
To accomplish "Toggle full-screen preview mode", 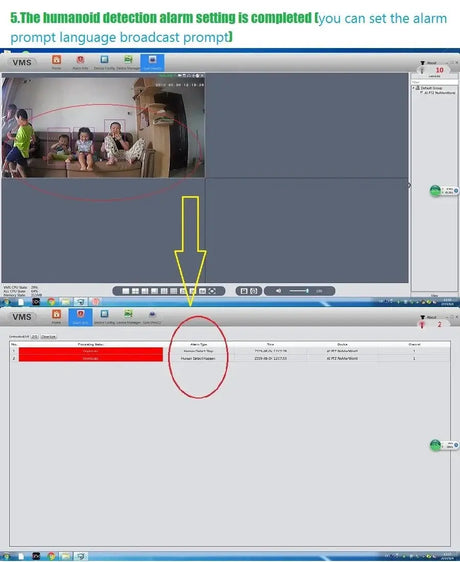I will 212,291.
